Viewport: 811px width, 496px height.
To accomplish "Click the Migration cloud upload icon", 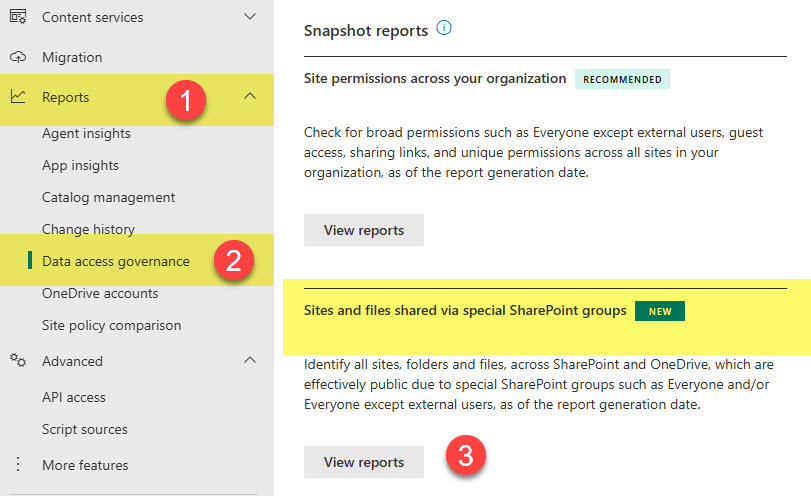I will [18, 57].
